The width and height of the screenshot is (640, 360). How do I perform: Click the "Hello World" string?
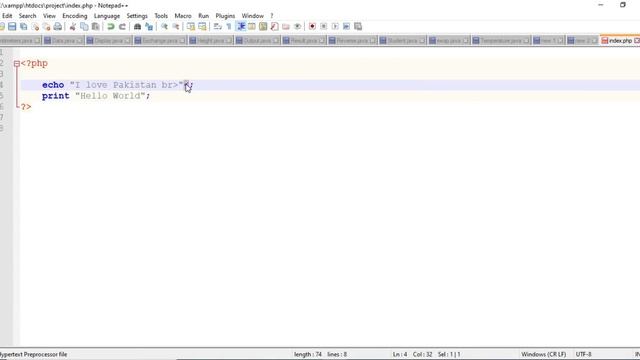(x=110, y=96)
